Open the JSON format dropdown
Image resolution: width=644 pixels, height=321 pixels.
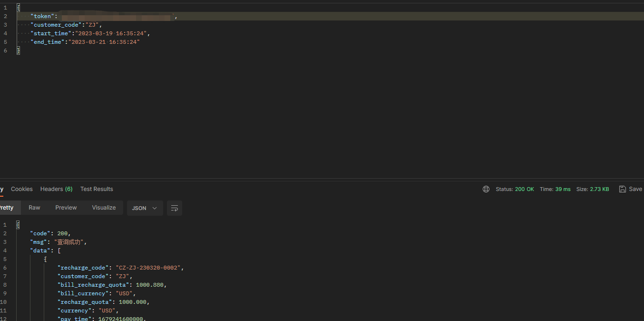[x=145, y=208]
